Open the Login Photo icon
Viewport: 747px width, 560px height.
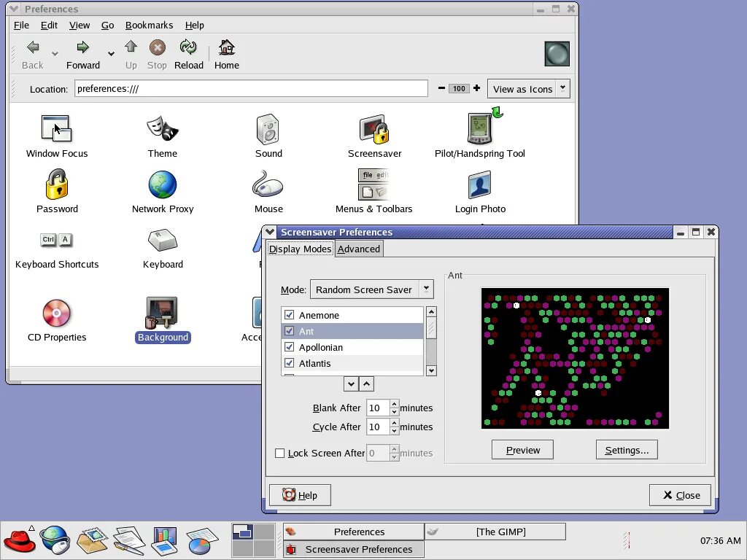pos(480,184)
